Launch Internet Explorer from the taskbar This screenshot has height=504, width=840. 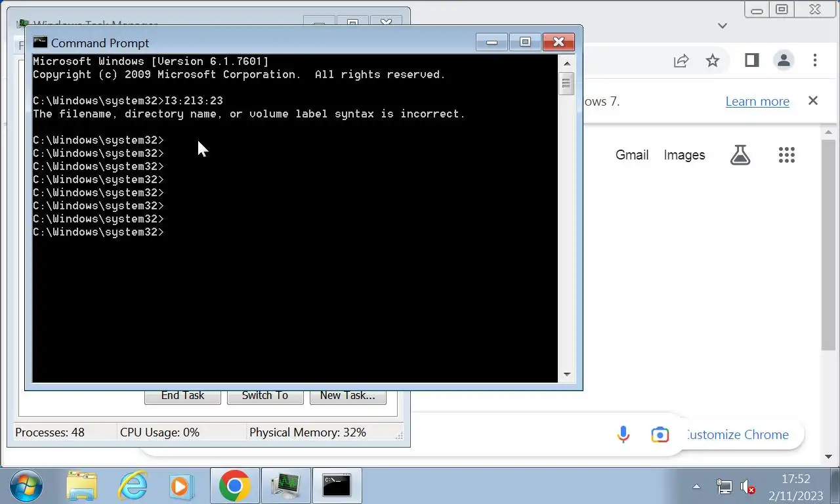tap(133, 486)
